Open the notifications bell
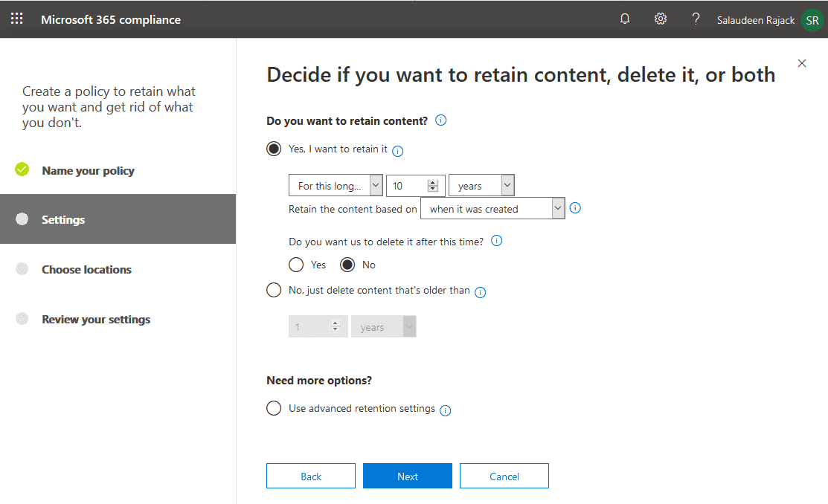The image size is (828, 504). coord(625,18)
